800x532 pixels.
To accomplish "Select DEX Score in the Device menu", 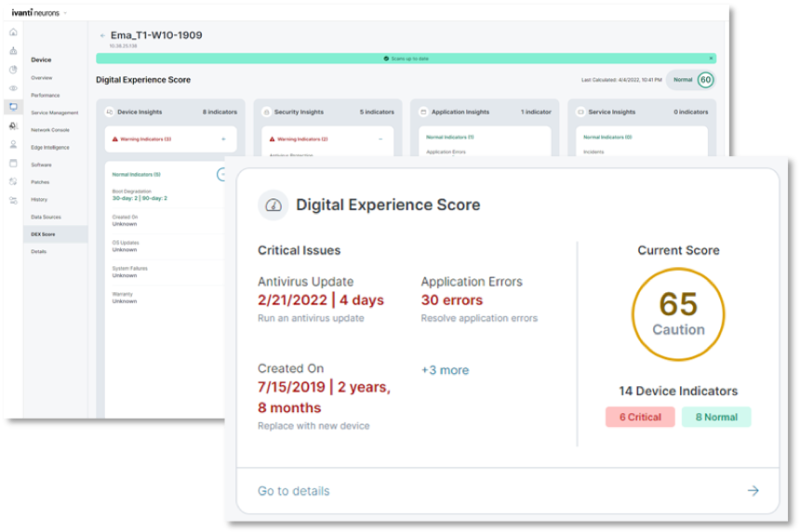I will (43, 234).
